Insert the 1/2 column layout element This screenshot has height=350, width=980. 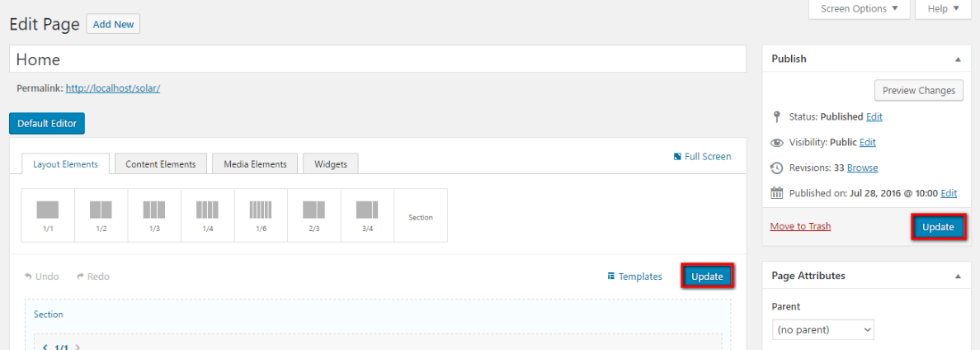(x=101, y=215)
